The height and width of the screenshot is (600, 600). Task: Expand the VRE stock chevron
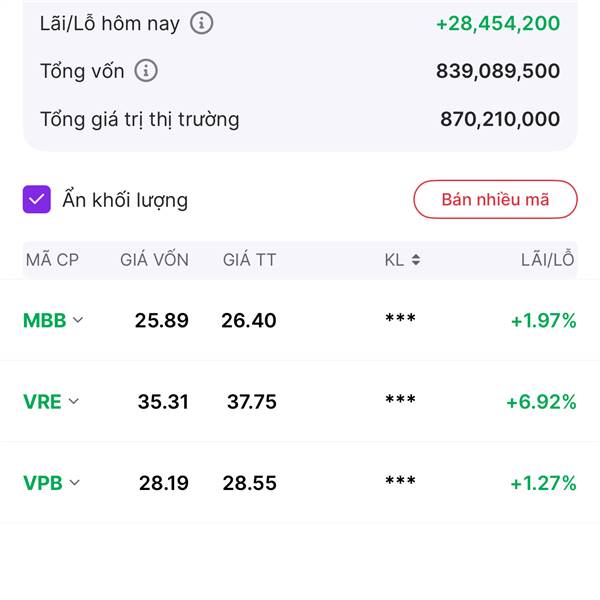tap(73, 402)
